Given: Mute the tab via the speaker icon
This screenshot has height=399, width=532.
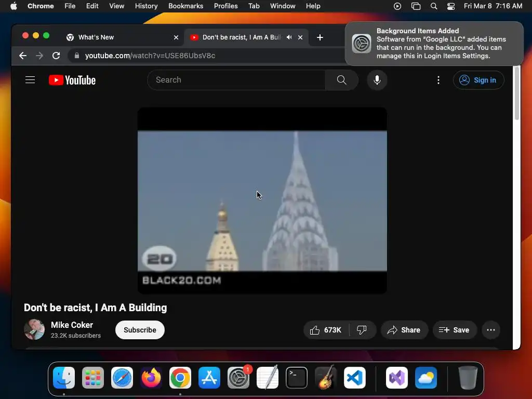Looking at the screenshot, I should pyautogui.click(x=289, y=37).
